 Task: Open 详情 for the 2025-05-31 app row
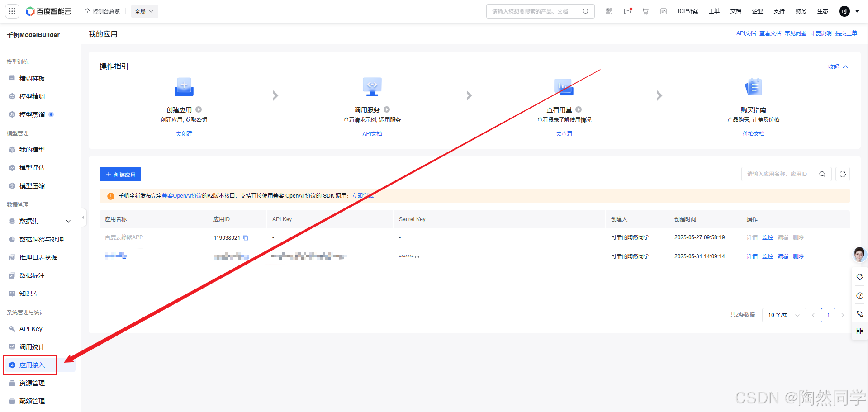(752, 256)
